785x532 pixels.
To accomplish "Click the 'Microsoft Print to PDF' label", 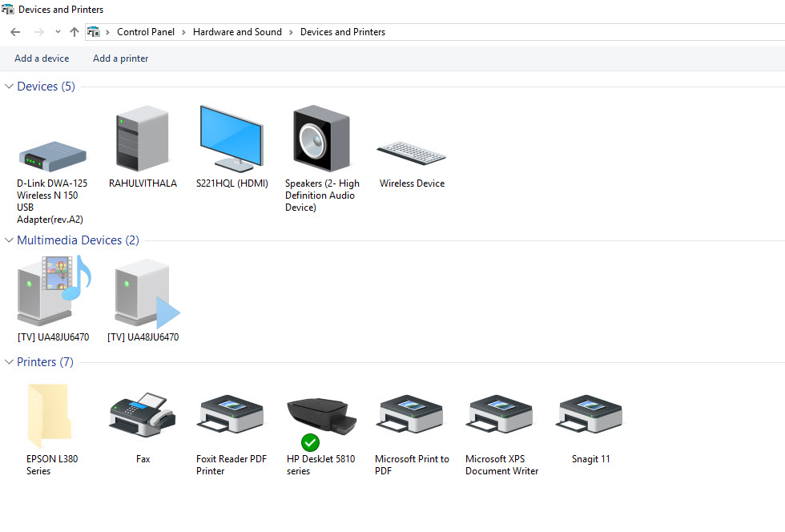I will [412, 465].
